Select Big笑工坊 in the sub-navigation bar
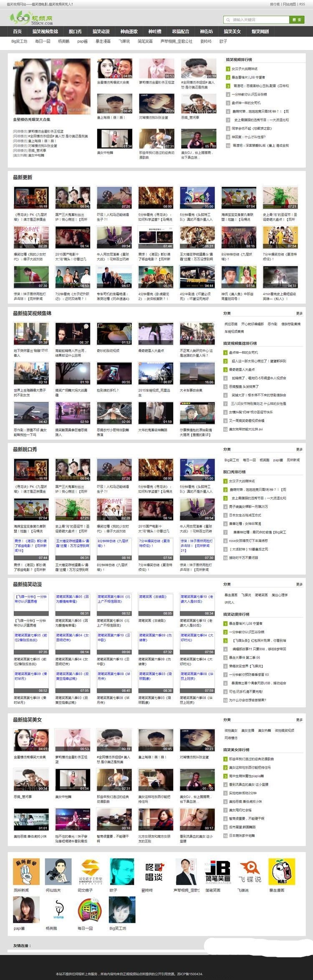This screenshot has height=980, width=313. click(19, 41)
